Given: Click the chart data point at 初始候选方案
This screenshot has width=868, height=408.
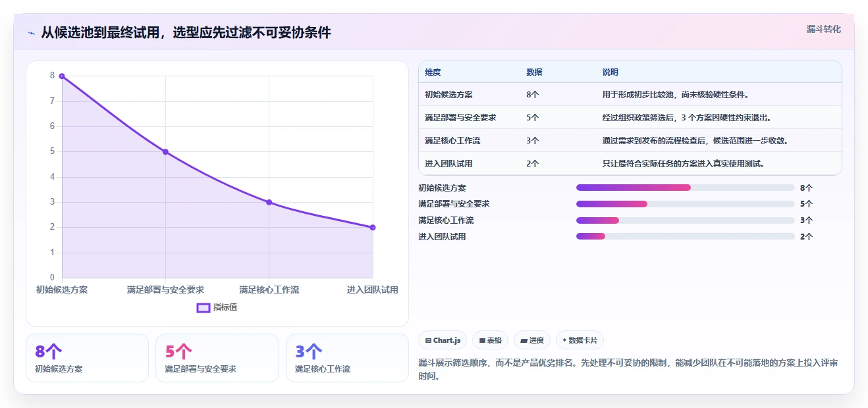Looking at the screenshot, I should (x=62, y=76).
